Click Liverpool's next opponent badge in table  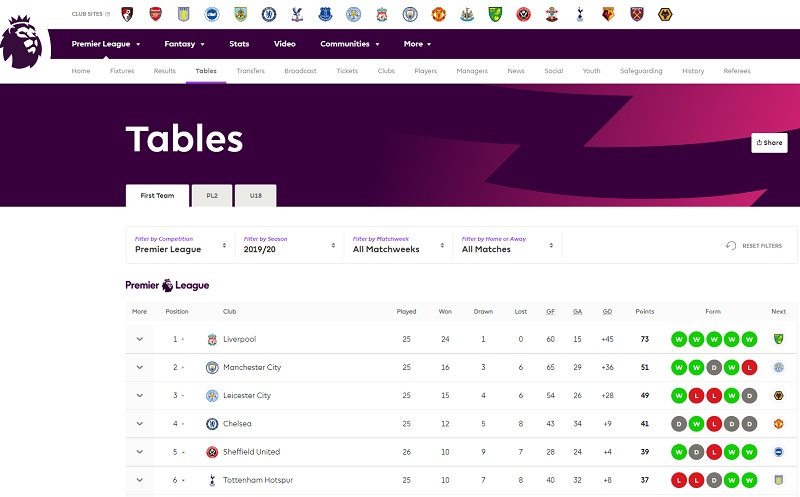(x=778, y=339)
